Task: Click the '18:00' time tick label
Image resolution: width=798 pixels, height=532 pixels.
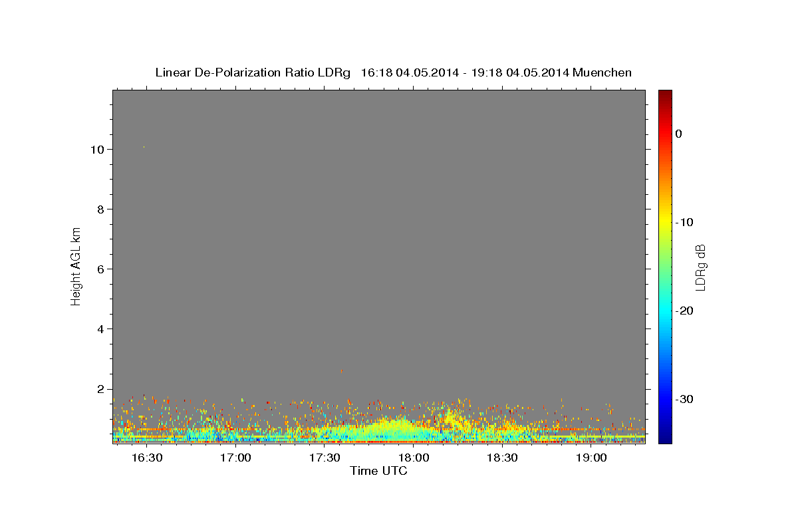Action: click(413, 458)
